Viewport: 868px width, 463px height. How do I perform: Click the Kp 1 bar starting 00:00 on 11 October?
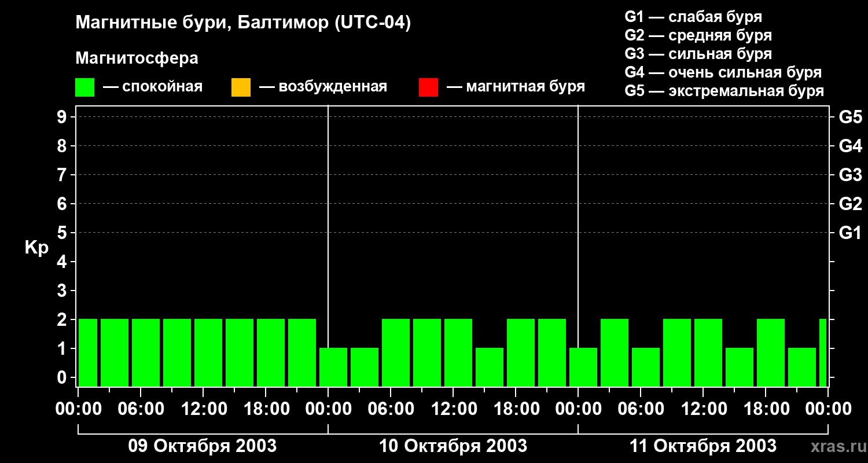pyautogui.click(x=583, y=367)
